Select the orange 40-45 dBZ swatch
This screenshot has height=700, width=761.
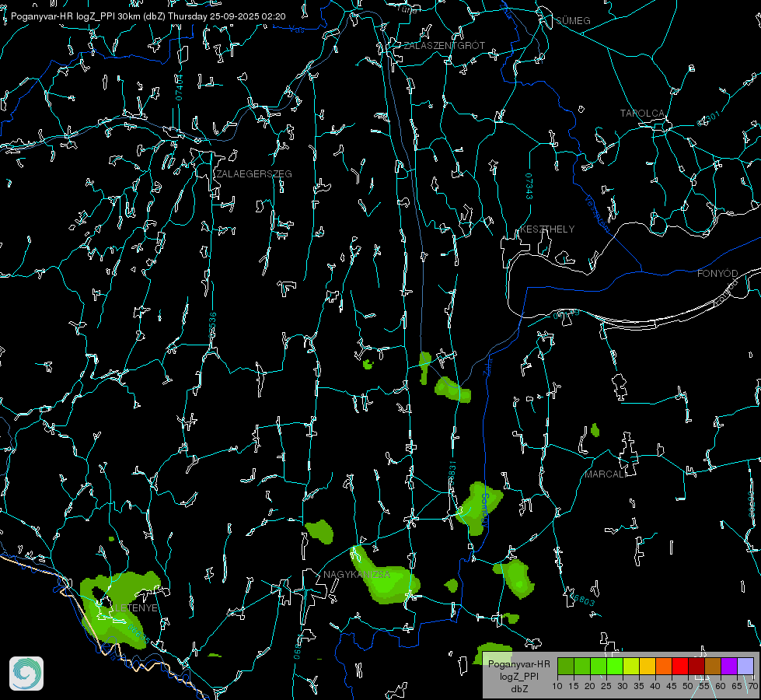tap(664, 666)
